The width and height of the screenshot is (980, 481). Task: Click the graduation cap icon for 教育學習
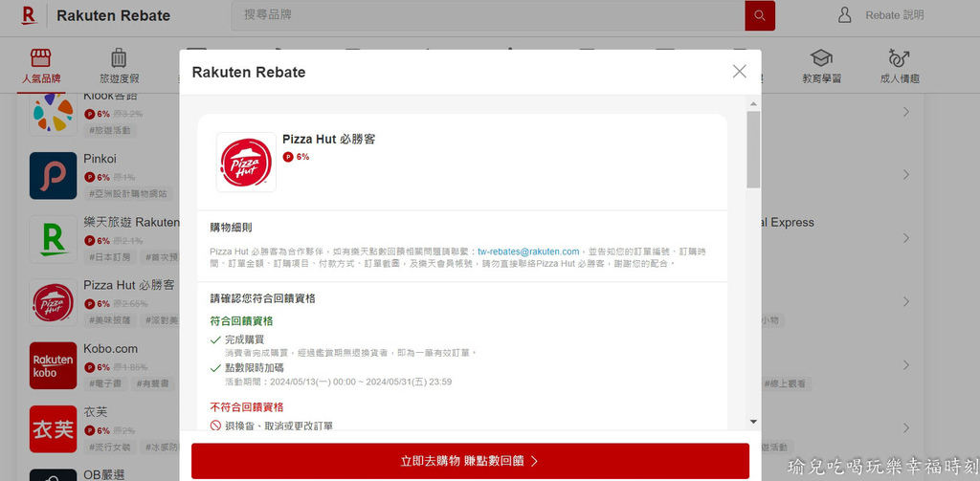[821, 58]
